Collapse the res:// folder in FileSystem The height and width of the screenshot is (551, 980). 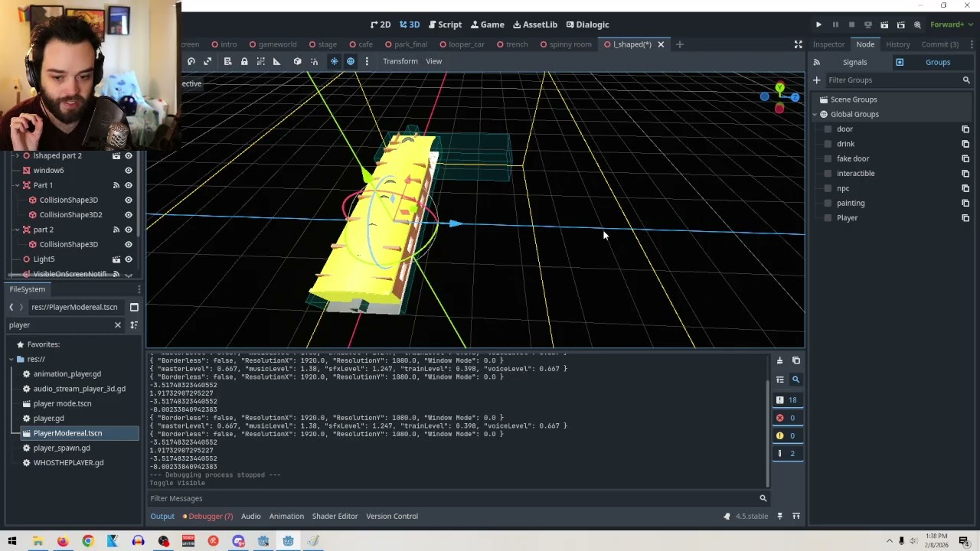(11, 359)
